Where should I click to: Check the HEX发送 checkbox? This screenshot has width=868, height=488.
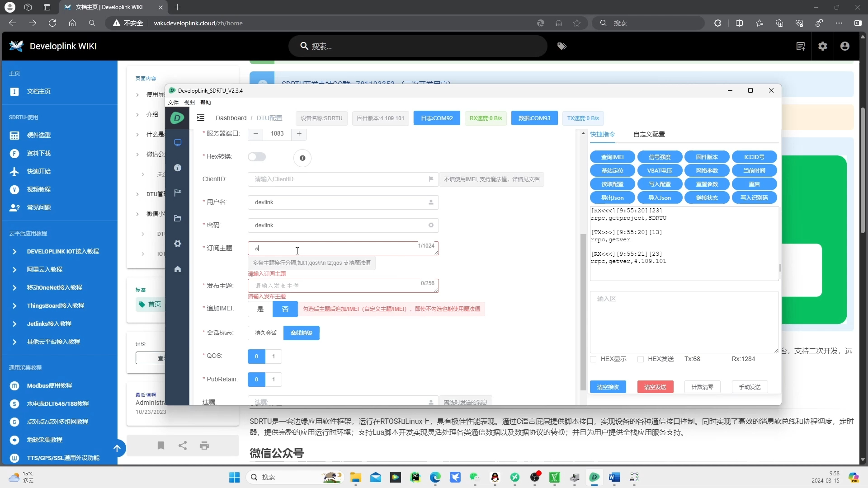click(x=641, y=359)
